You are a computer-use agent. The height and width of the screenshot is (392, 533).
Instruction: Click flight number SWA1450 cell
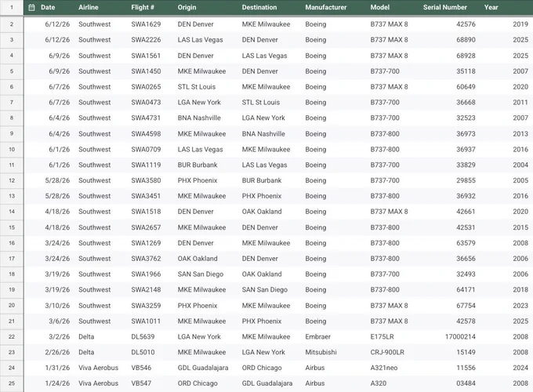coord(146,71)
